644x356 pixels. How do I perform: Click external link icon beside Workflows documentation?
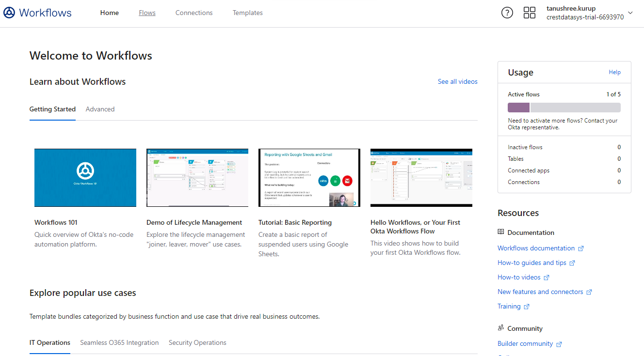581,248
